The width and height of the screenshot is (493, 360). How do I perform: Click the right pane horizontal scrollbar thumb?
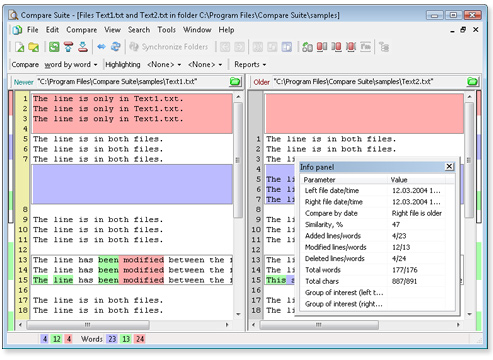coord(319,325)
